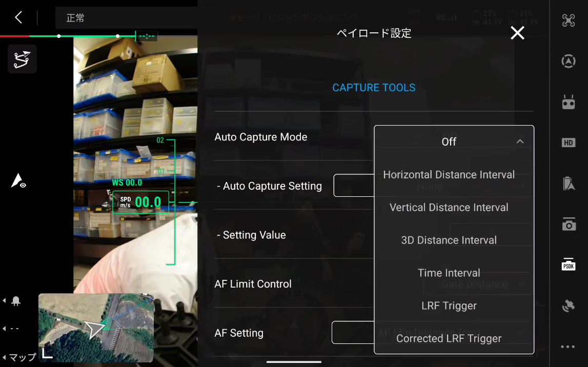Choose Time Interval option
This screenshot has height=367, width=588.
click(x=449, y=273)
